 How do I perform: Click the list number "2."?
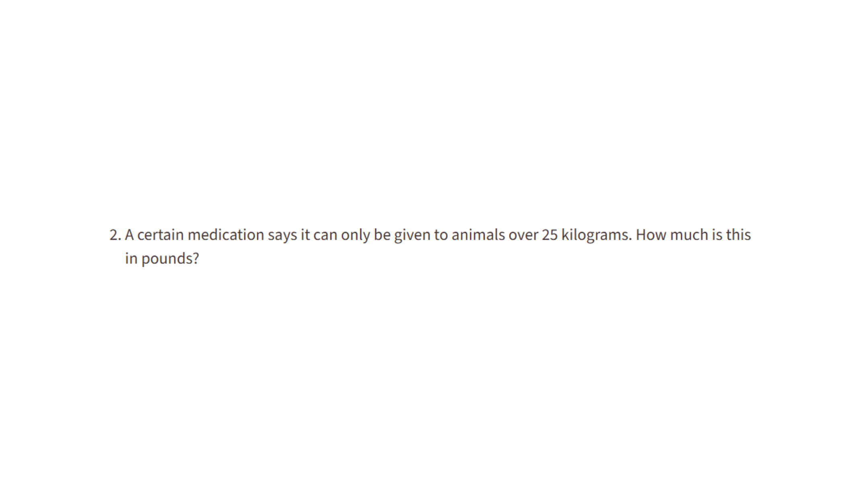115,235
